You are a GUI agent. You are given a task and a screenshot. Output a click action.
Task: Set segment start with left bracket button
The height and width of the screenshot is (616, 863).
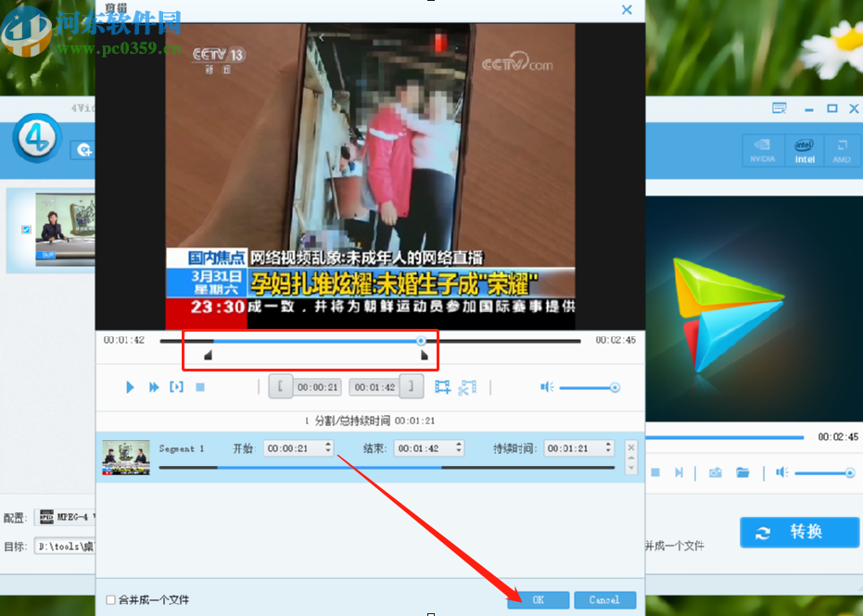click(281, 386)
